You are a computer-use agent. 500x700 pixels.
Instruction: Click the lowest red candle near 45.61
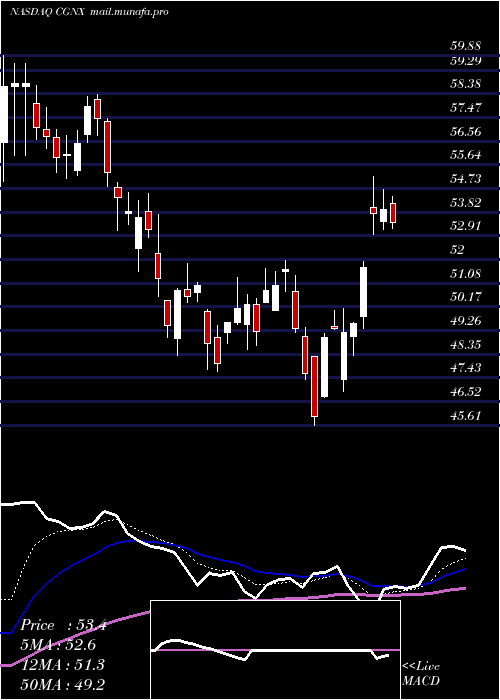click(315, 386)
